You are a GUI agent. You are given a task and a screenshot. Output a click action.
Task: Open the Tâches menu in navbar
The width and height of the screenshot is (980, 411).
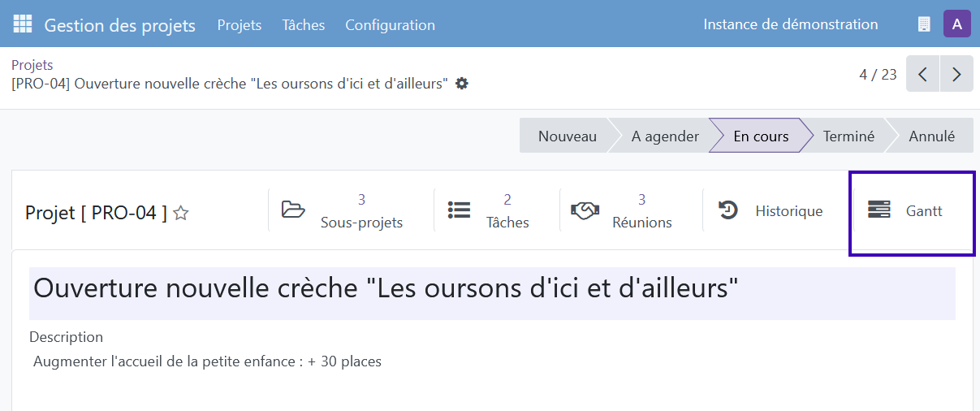304,25
